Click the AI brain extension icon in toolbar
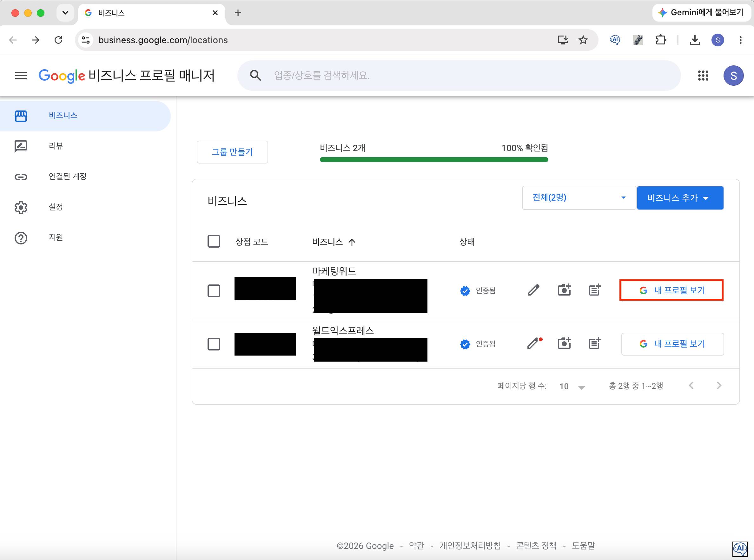The image size is (754, 560). pyautogui.click(x=615, y=40)
